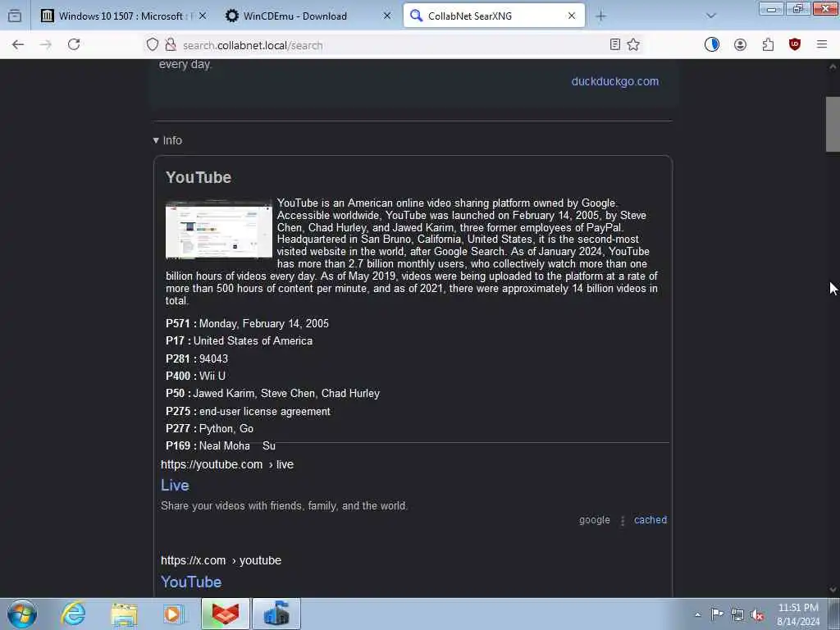Click the YouTube infobox heading
This screenshot has width=840, height=630.
click(199, 177)
